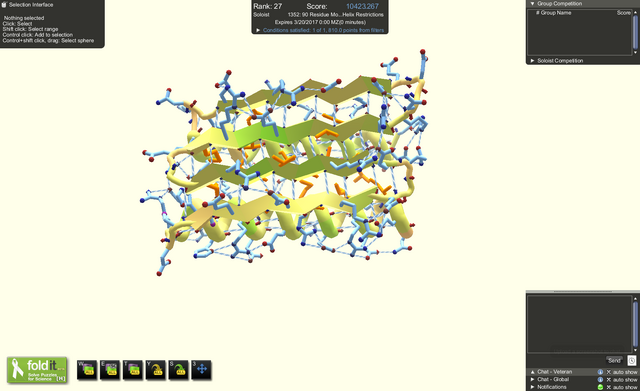Activate the Y-key yellow arrow All tool

(156, 370)
